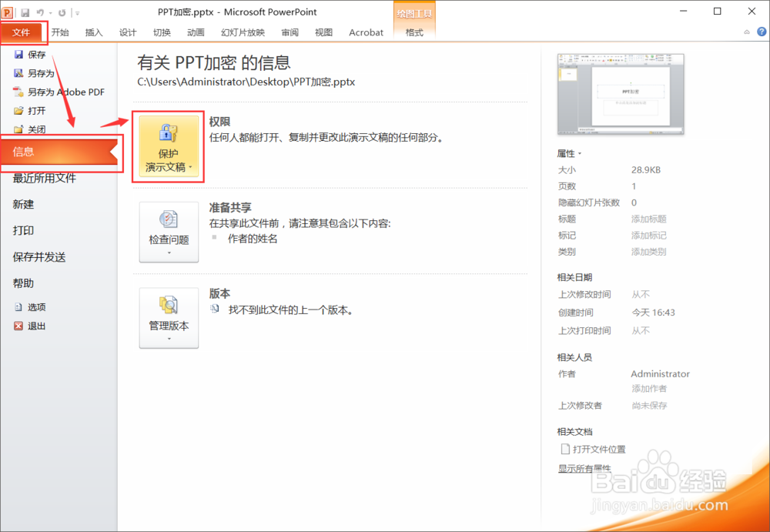Switch to the 开始 tab
This screenshot has width=770, height=532.
(60, 32)
